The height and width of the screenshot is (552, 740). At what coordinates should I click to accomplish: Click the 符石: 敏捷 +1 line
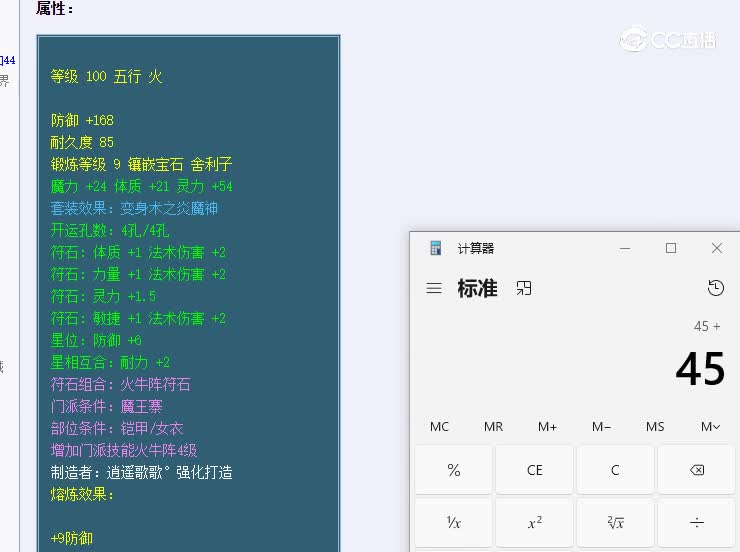click(x=138, y=318)
